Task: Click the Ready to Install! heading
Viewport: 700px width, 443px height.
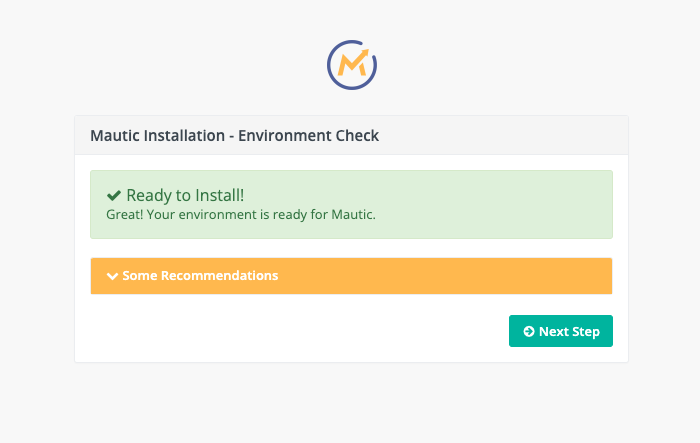Action: (x=187, y=196)
